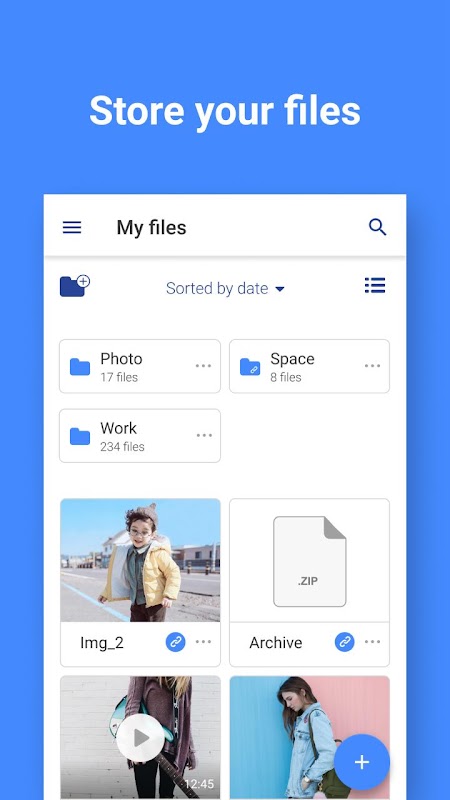450x800 pixels.
Task: Open the denim jacket girl photo
Action: 310,738
